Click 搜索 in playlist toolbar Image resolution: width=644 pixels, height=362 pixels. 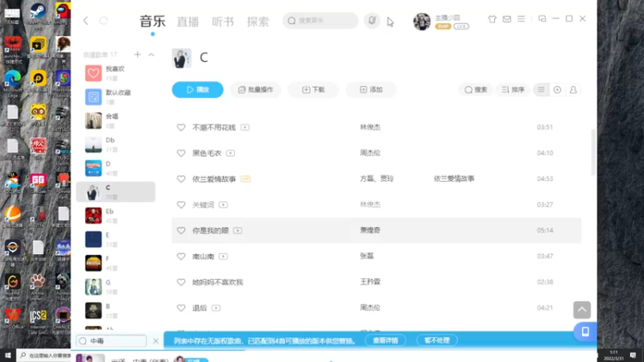[x=476, y=89]
